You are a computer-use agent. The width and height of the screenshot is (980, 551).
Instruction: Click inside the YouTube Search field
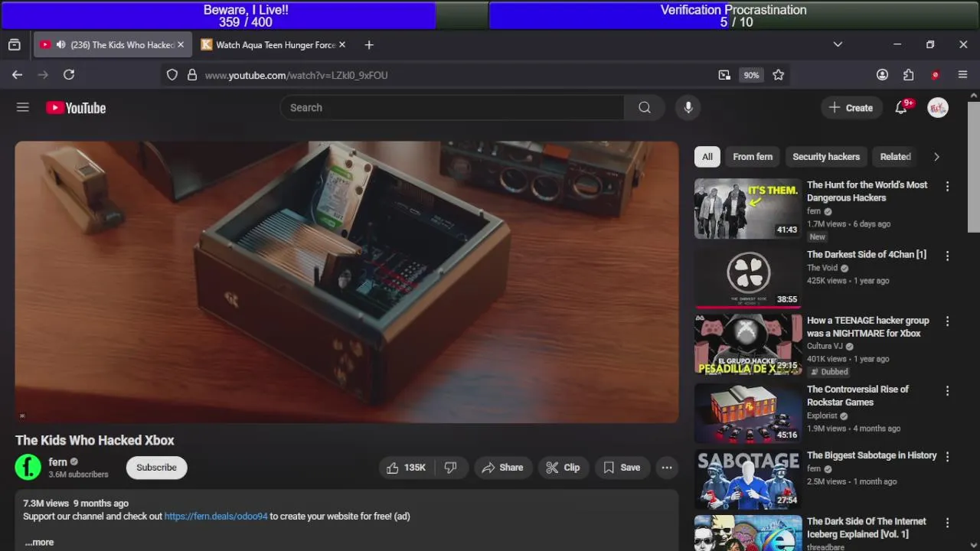pos(452,108)
